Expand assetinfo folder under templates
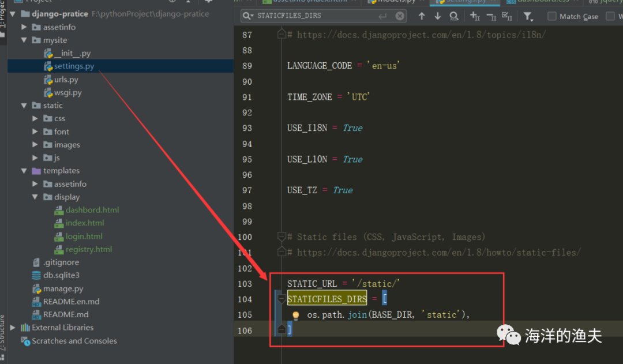The height and width of the screenshot is (364, 623). [x=35, y=184]
